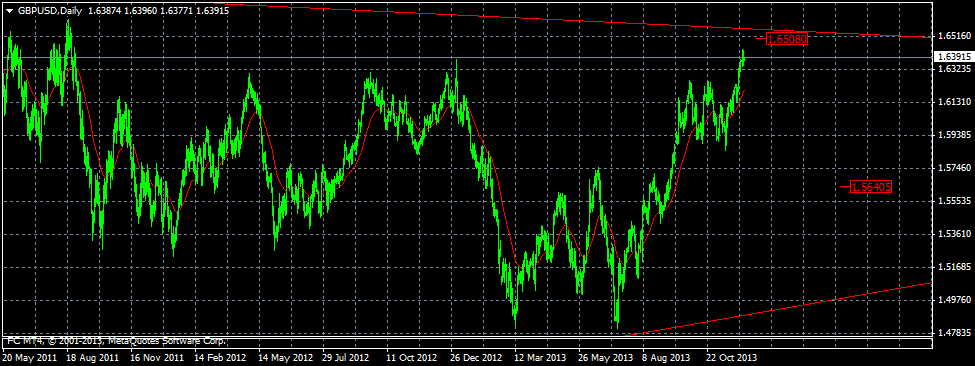
Task: Click the 20 May 2011 date label
Action: pos(30,358)
